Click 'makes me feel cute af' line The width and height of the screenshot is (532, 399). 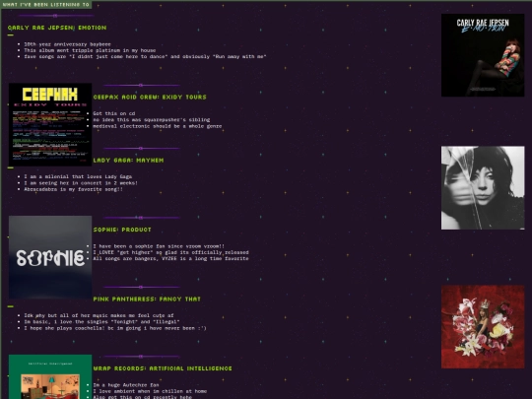[x=99, y=315]
